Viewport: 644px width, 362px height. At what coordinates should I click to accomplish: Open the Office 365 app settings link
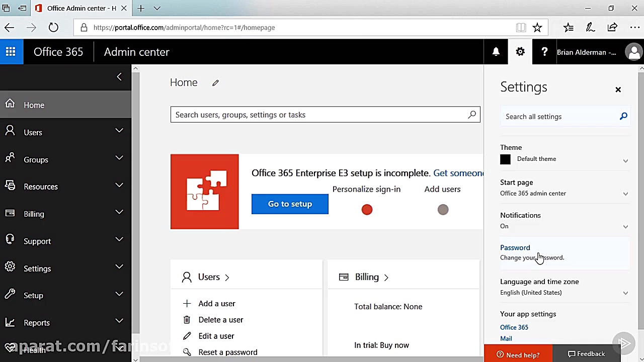[x=514, y=327]
